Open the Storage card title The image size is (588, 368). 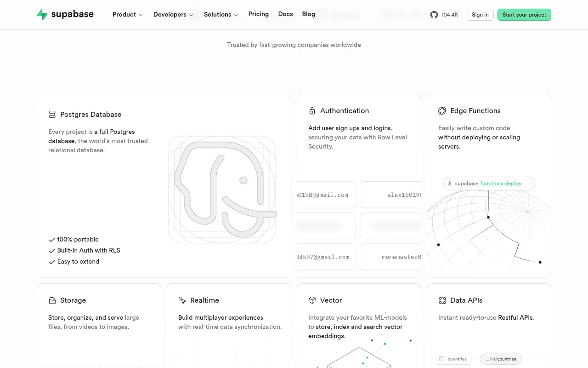[73, 300]
